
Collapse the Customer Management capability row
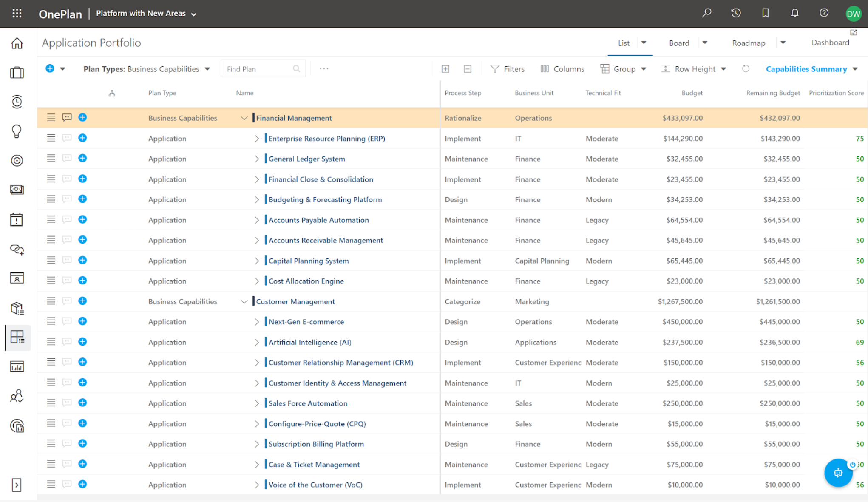[244, 301]
